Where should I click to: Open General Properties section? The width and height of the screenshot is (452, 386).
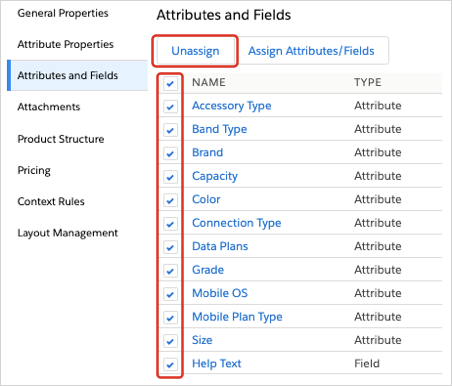(63, 13)
